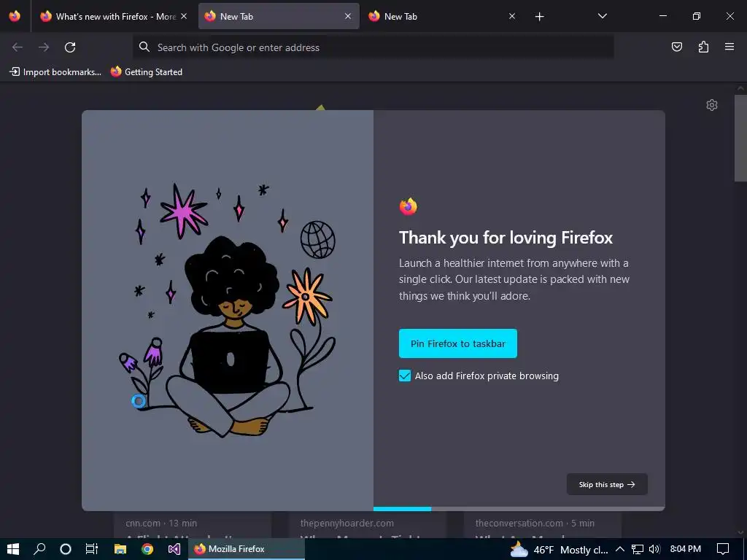The image size is (747, 560).
Task: Open the cnn.com story card
Action: (193, 525)
